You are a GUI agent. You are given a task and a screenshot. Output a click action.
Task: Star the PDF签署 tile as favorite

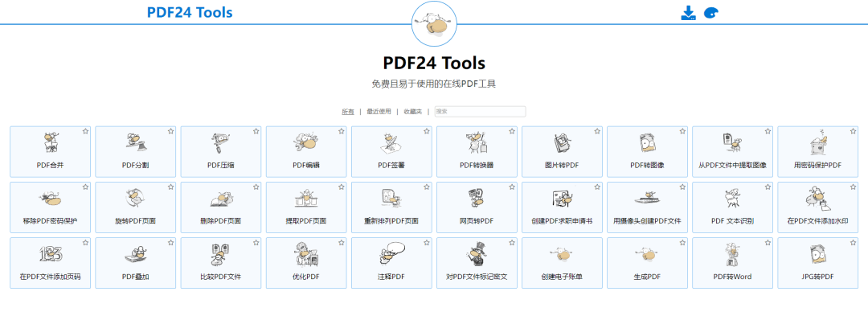pyautogui.click(x=427, y=131)
